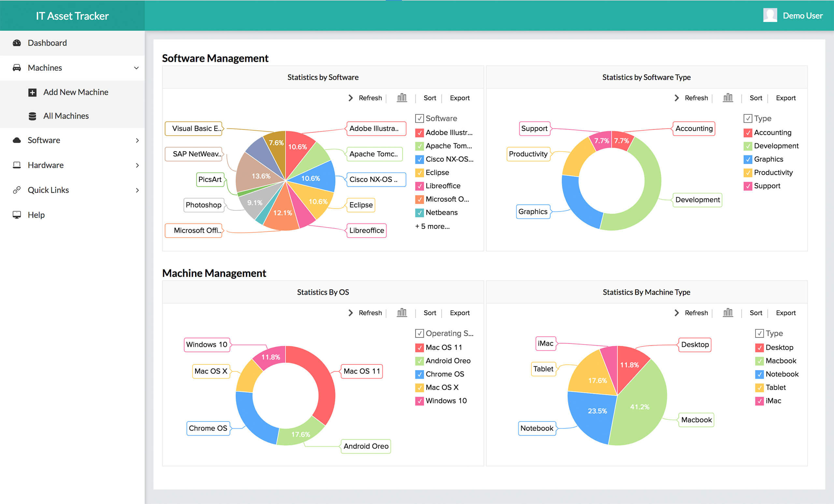This screenshot has width=834, height=504.
Task: Click the bar chart icon in Statistics by Software Type
Action: (x=728, y=98)
